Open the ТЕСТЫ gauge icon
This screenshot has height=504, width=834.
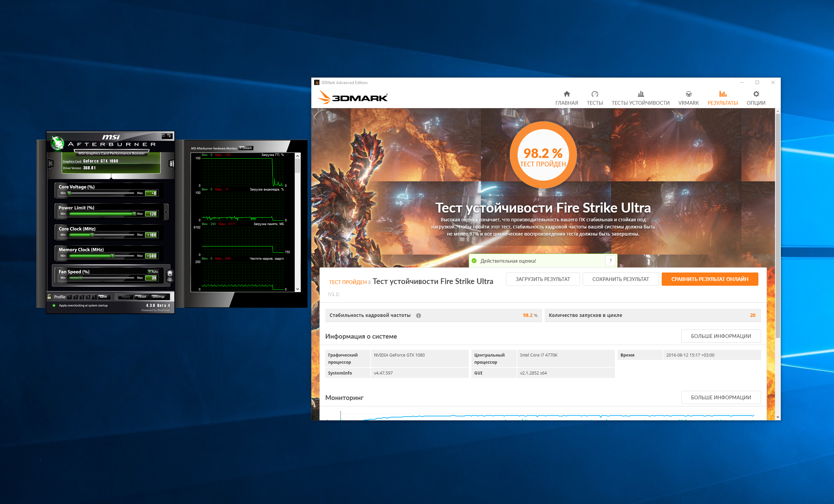click(595, 94)
